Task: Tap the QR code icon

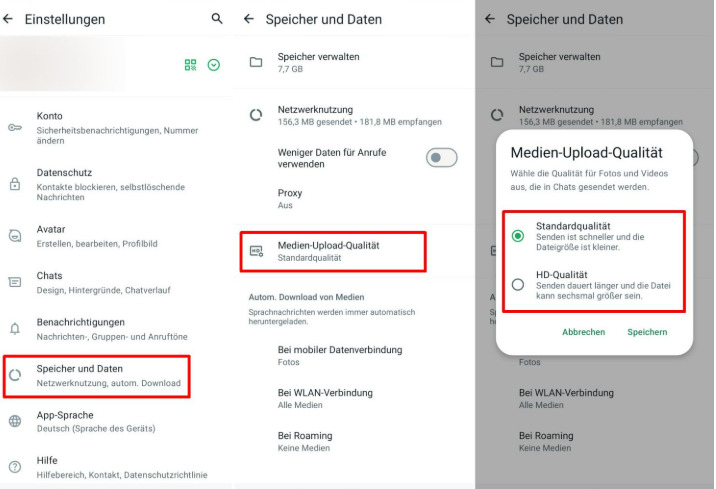Action: click(190, 65)
